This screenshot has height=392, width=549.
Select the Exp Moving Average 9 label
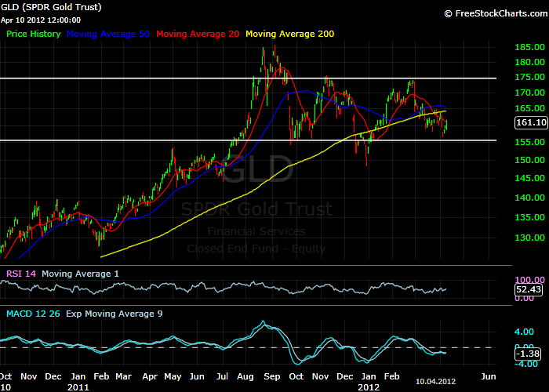115,314
